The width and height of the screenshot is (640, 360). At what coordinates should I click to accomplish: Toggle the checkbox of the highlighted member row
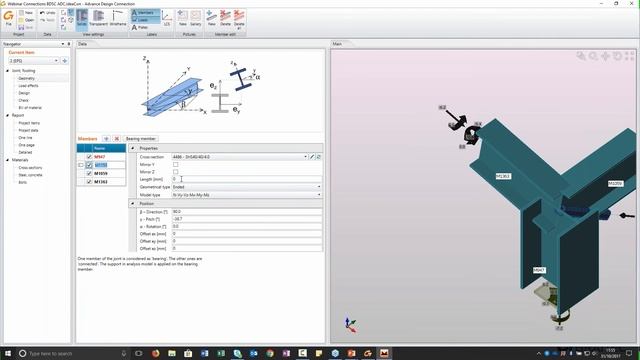point(89,165)
